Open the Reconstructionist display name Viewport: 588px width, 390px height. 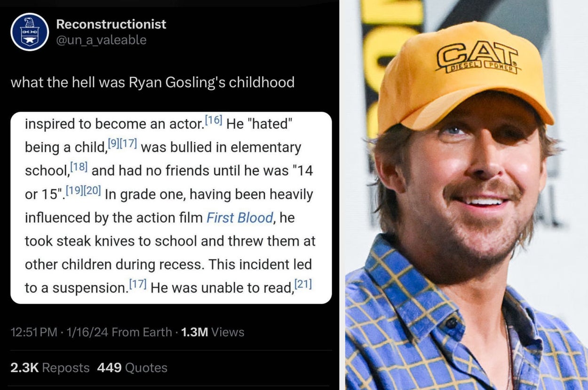coord(111,24)
